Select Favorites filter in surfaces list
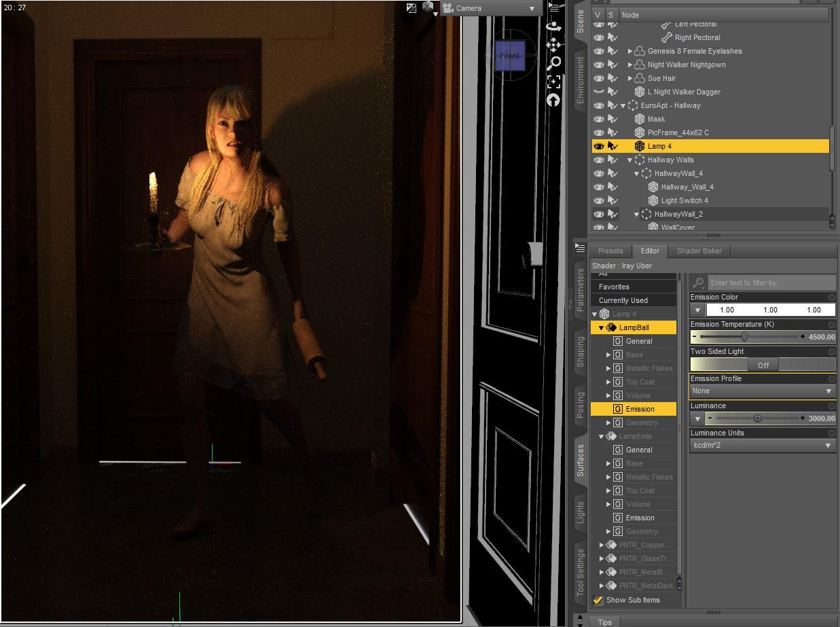840x627 pixels. pyautogui.click(x=614, y=287)
